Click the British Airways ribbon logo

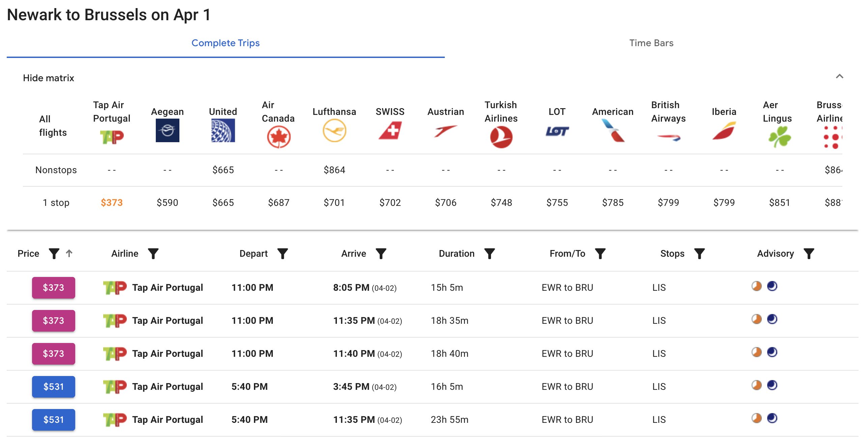(x=668, y=137)
